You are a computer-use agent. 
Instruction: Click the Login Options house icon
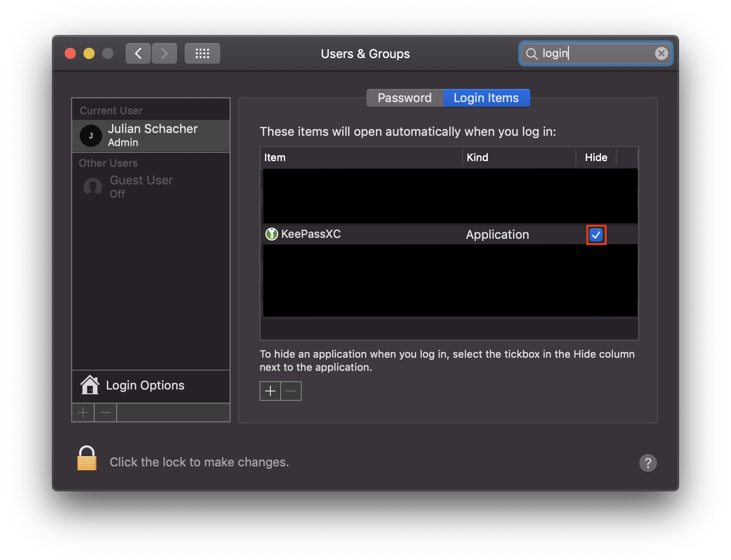[x=90, y=385]
